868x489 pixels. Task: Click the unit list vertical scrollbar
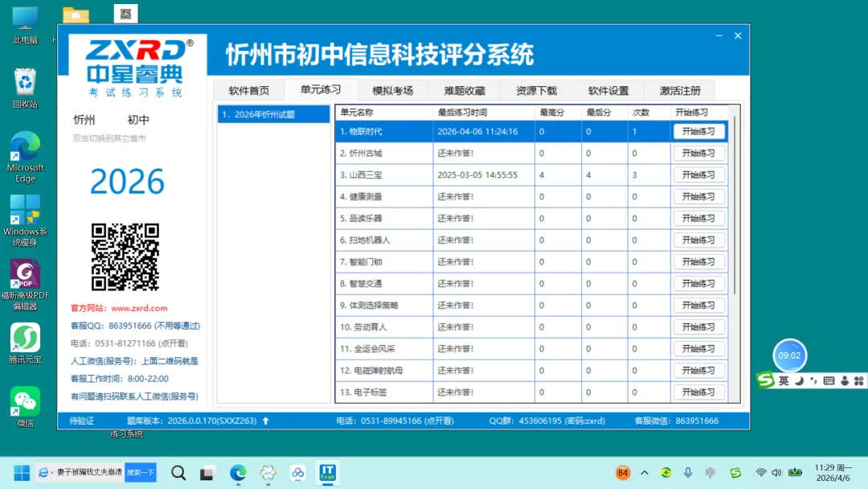pos(735,205)
